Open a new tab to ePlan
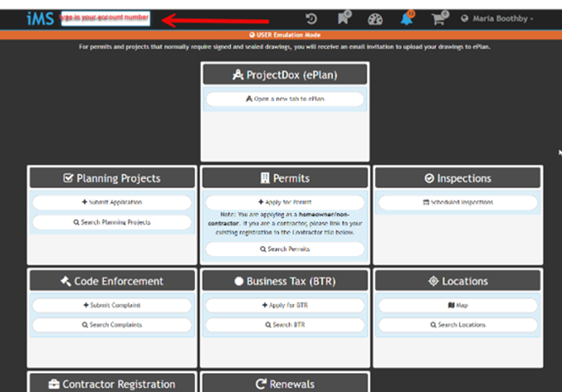The height and width of the screenshot is (392, 562). tap(285, 99)
